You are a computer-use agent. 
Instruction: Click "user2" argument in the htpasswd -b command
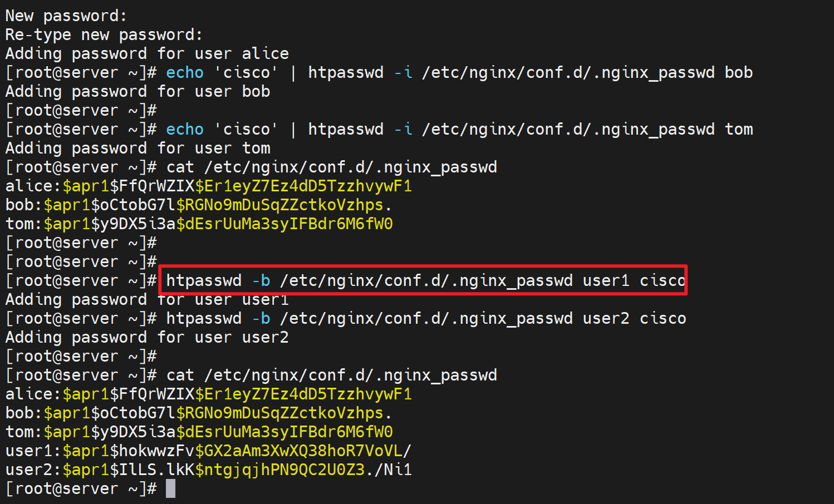(606, 318)
